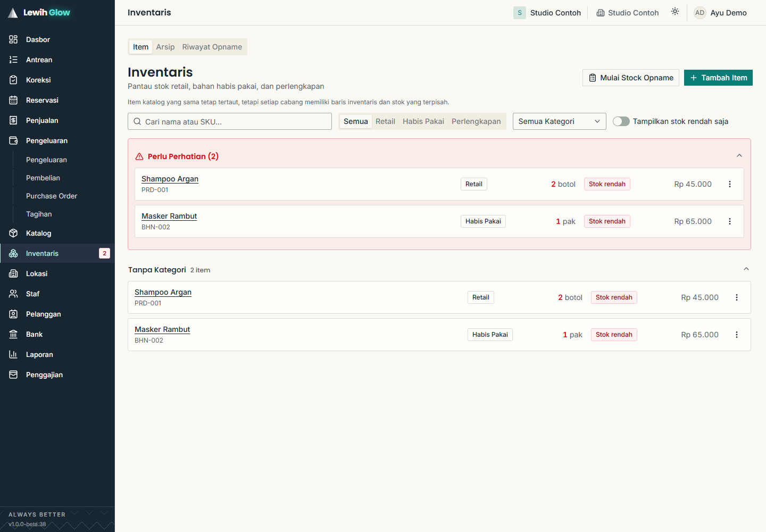Screen dimensions: 766x532
Task: Click the Katalog box icon
Action: click(x=13, y=233)
